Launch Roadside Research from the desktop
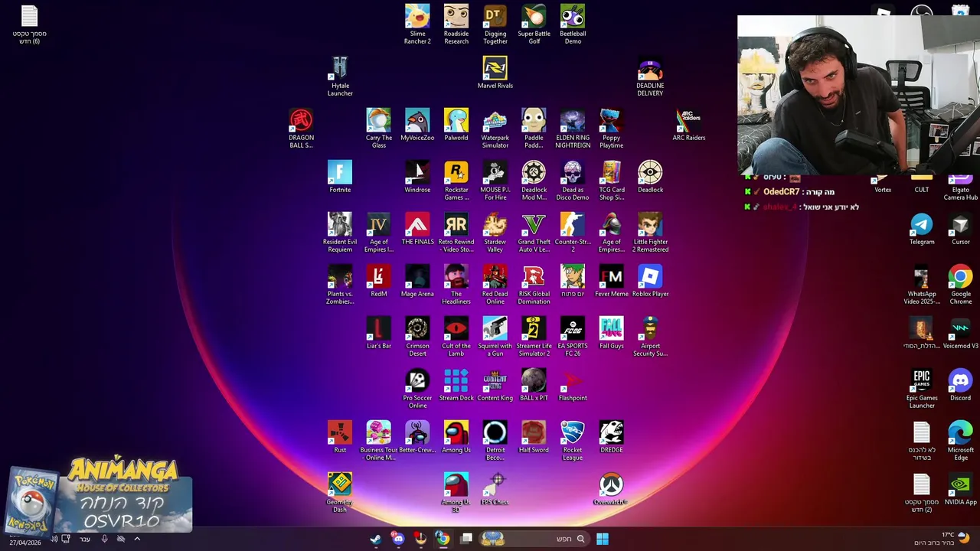Viewport: 980px width, 551px height. pos(456,24)
